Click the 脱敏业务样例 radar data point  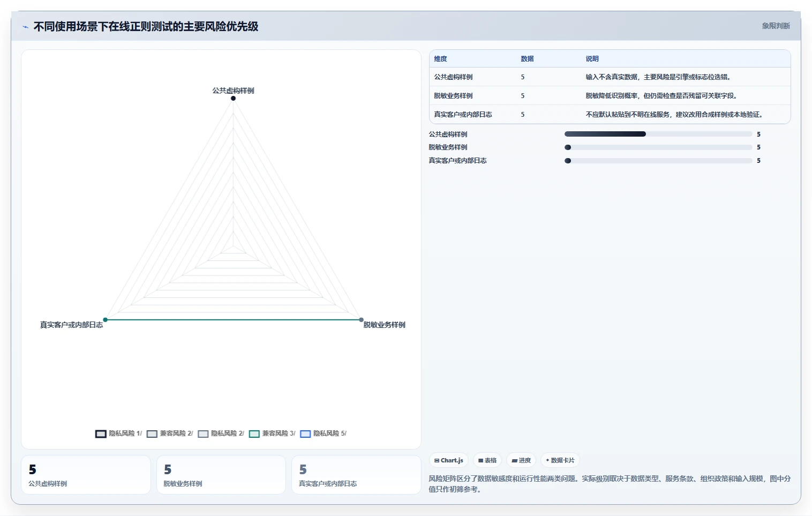[x=361, y=320]
